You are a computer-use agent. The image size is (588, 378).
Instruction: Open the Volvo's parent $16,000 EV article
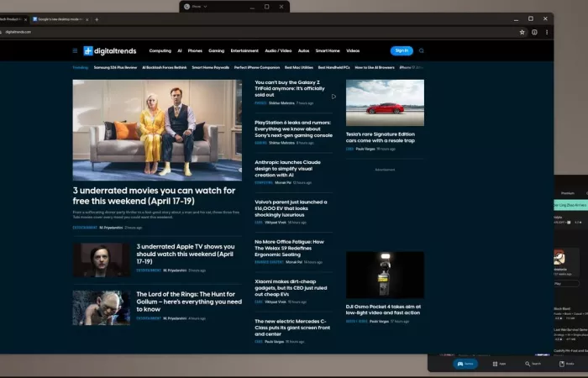(291, 208)
